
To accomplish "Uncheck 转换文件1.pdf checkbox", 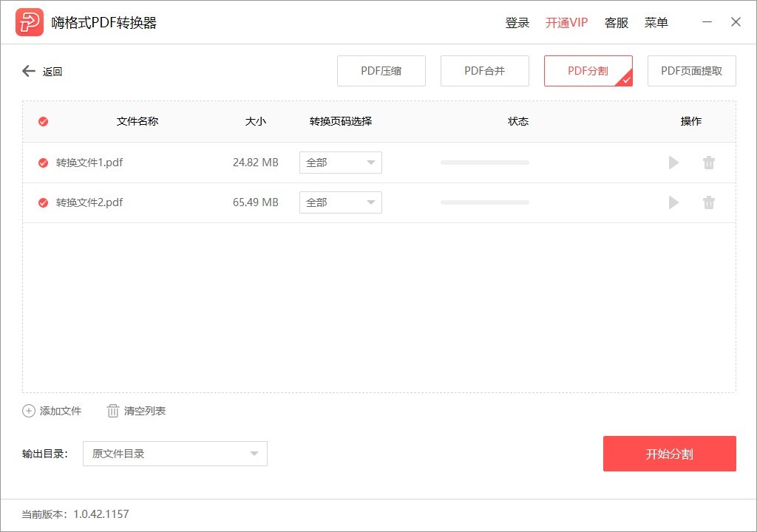I will pos(43,163).
